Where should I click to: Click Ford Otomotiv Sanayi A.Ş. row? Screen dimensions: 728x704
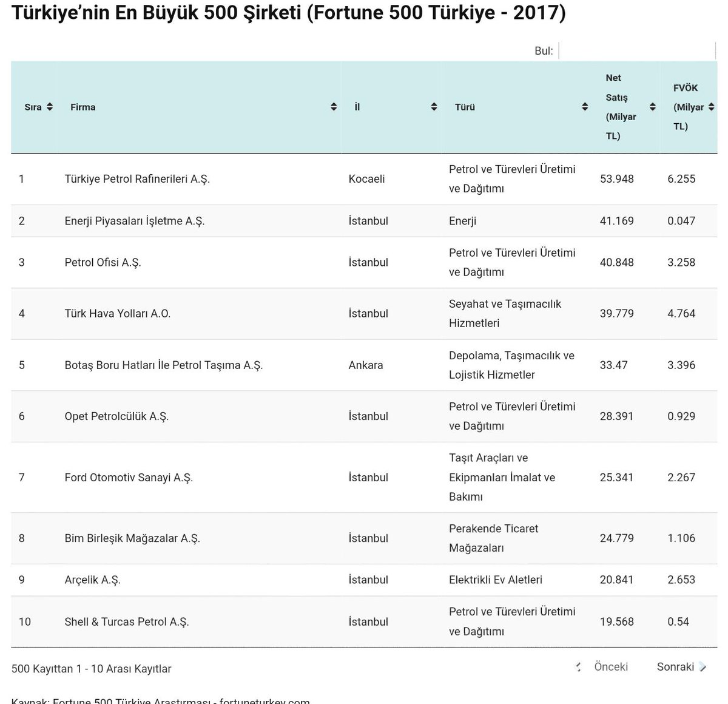tap(364, 478)
